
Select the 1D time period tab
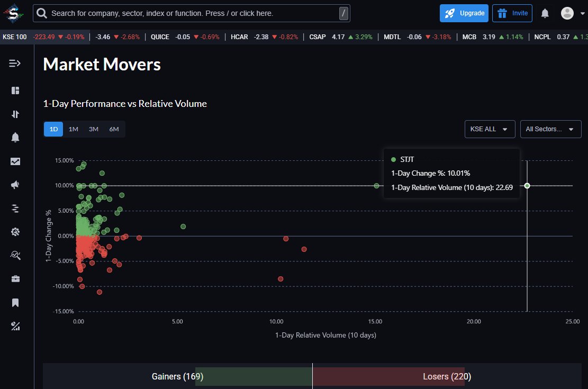tap(53, 129)
